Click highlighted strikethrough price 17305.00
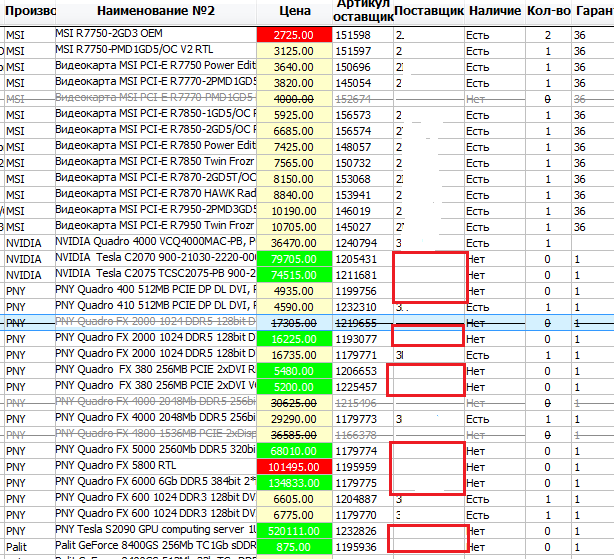This screenshot has width=614, height=559. pos(294,323)
